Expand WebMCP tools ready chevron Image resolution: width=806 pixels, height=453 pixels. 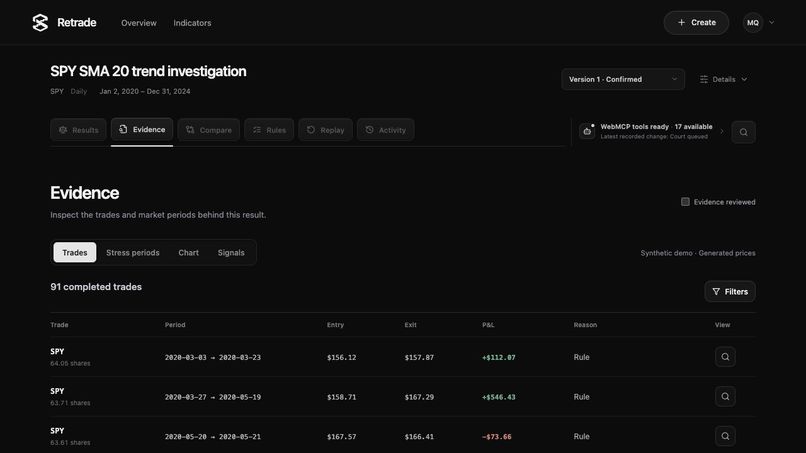[722, 132]
